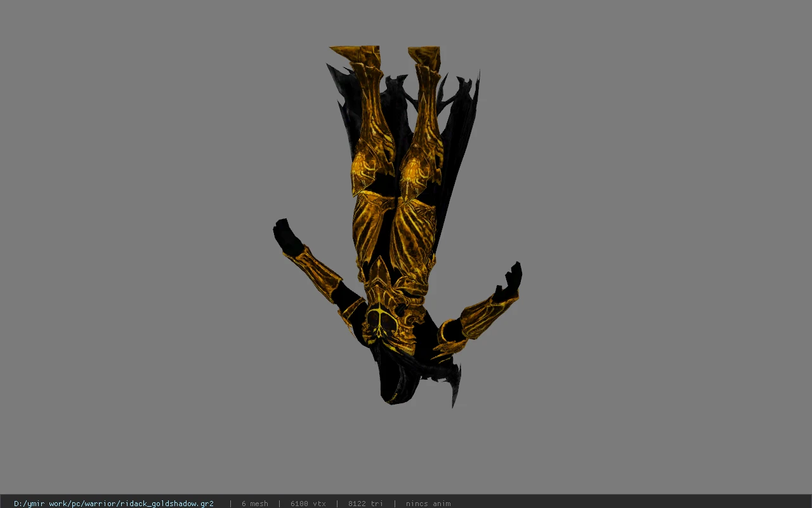The image size is (812, 508).
Task: Click the '6 mesh' status entry
Action: point(254,504)
